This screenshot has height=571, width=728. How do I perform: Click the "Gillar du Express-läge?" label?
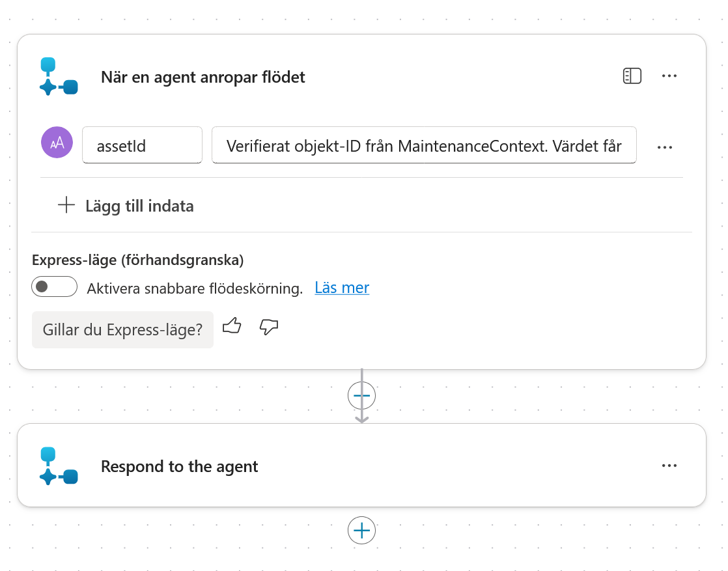(x=122, y=329)
